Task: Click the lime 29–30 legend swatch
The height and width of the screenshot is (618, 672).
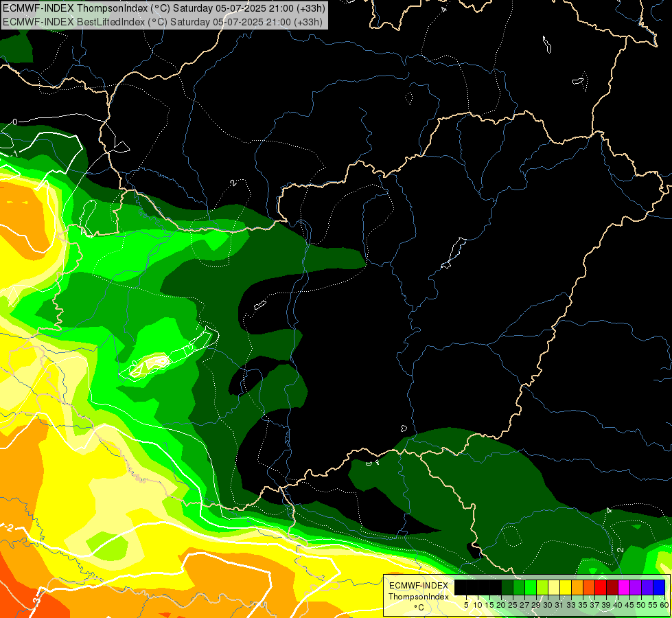Action: point(542,587)
